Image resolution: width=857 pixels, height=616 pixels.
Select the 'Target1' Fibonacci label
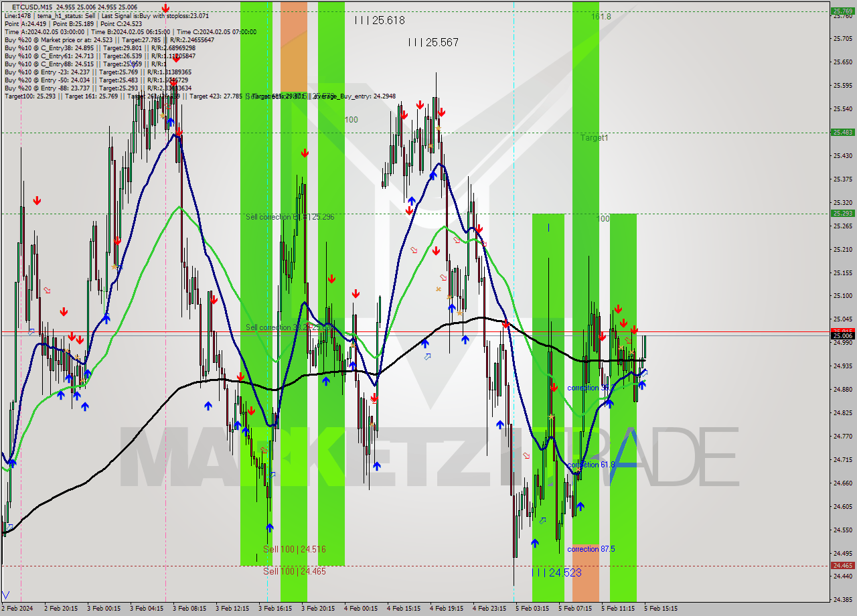pyautogui.click(x=595, y=137)
